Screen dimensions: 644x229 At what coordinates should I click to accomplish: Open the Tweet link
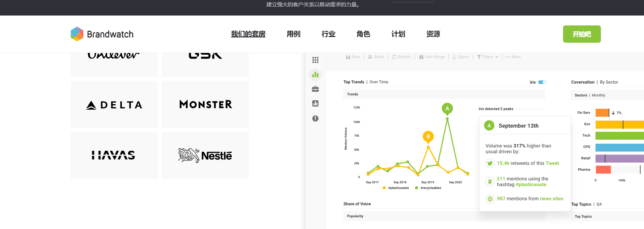click(552, 163)
